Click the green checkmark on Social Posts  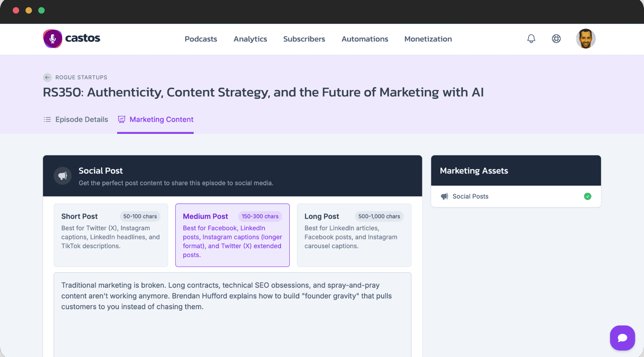point(587,196)
